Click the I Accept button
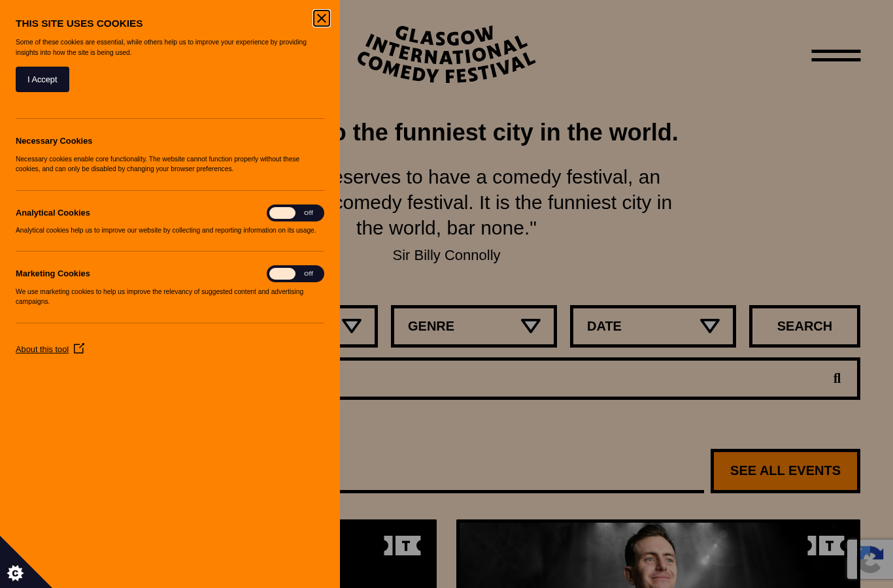893x588 pixels. [42, 79]
